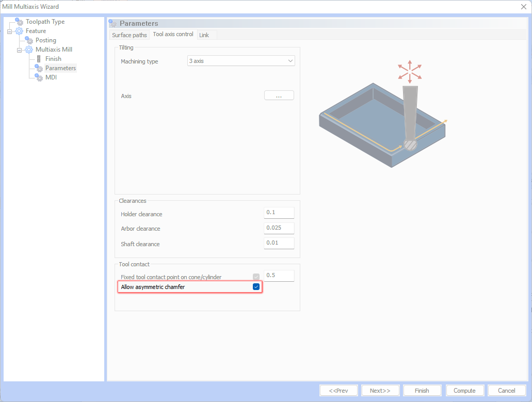The width and height of the screenshot is (532, 402).
Task: Click the Allow asymmetric chamfer label
Action: coord(153,287)
